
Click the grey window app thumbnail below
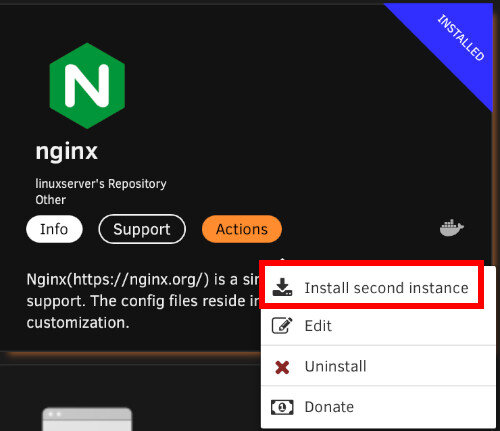(87, 419)
